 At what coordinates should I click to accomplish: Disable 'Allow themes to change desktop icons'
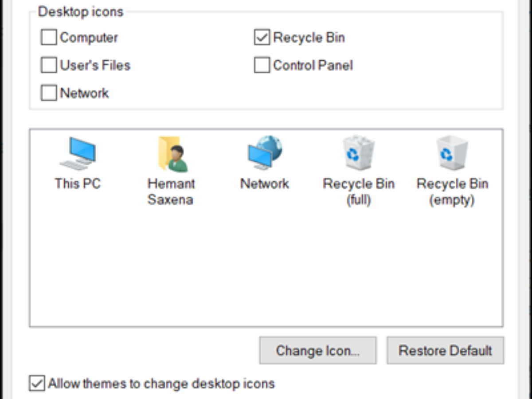37,383
